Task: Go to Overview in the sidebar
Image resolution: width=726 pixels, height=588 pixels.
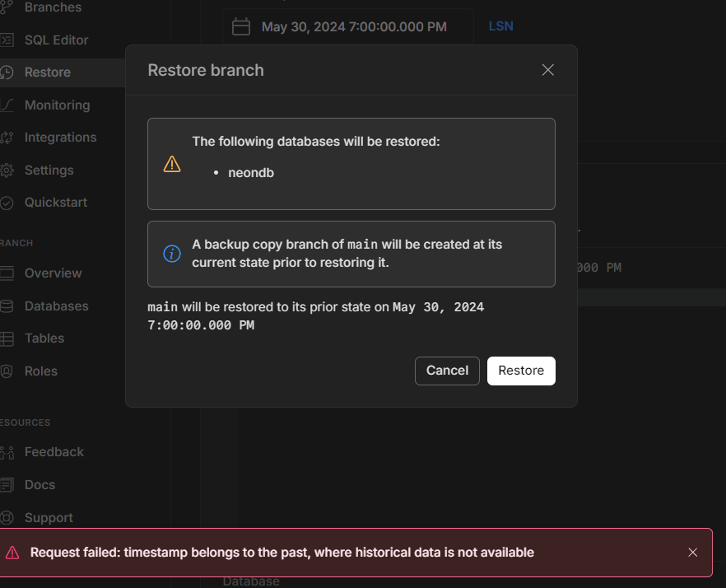Action: pos(53,273)
